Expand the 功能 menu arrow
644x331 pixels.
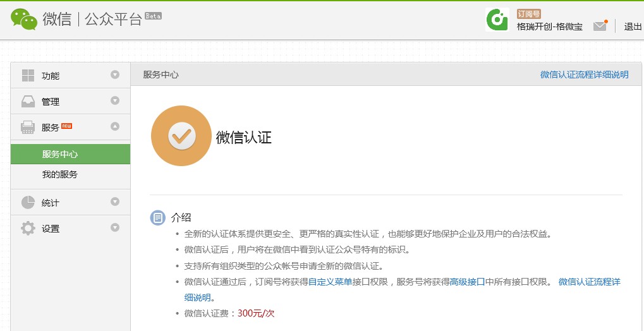tap(115, 75)
